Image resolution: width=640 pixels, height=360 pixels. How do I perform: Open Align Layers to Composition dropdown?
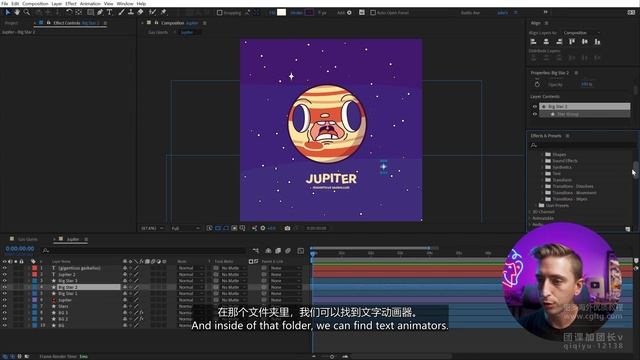582,33
